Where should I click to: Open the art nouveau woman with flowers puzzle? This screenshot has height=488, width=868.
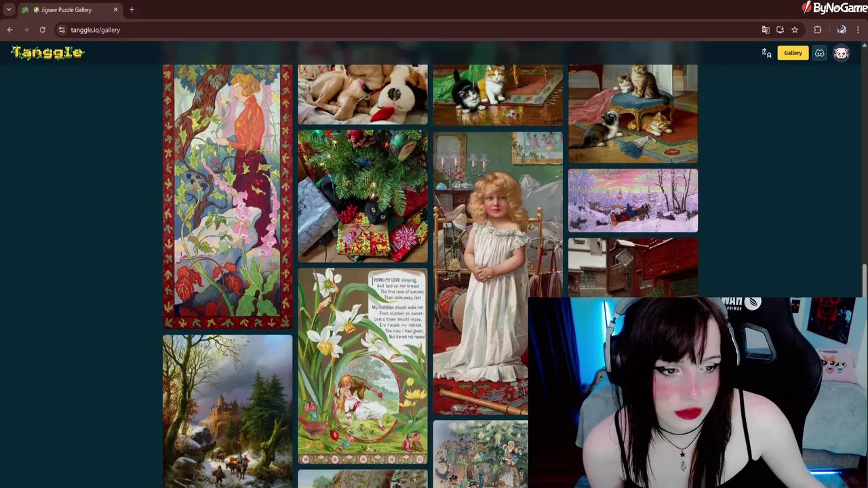(x=228, y=197)
